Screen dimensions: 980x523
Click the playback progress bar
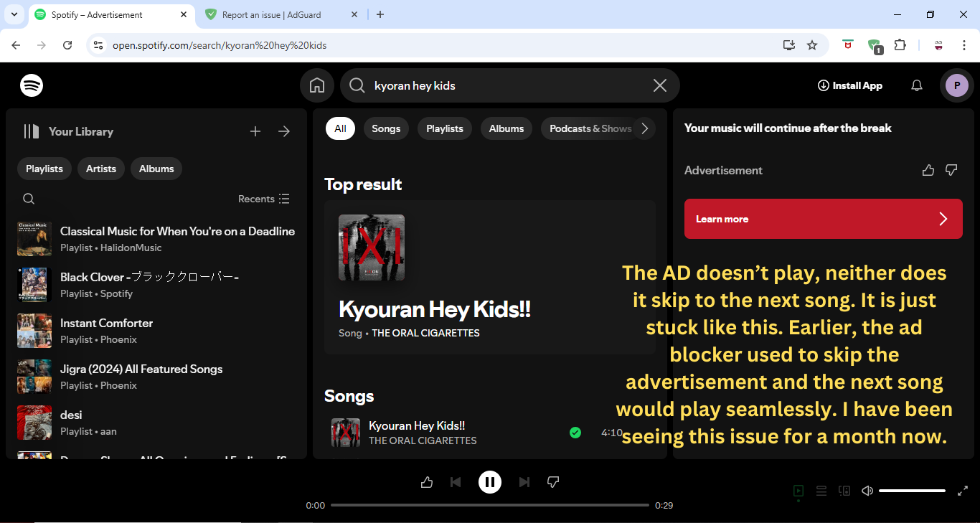coord(490,504)
